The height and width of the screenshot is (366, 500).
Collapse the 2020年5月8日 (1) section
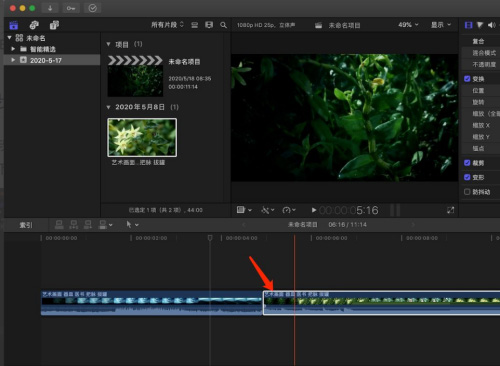(108, 107)
